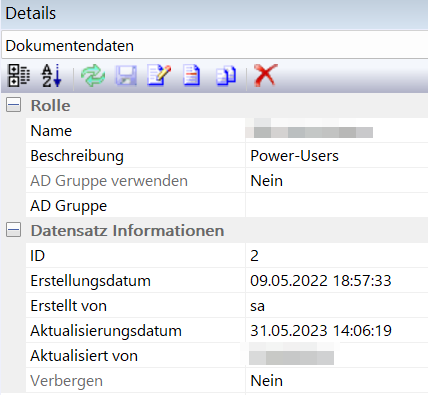
Task: Click the edit document pencil icon
Action: tap(159, 76)
